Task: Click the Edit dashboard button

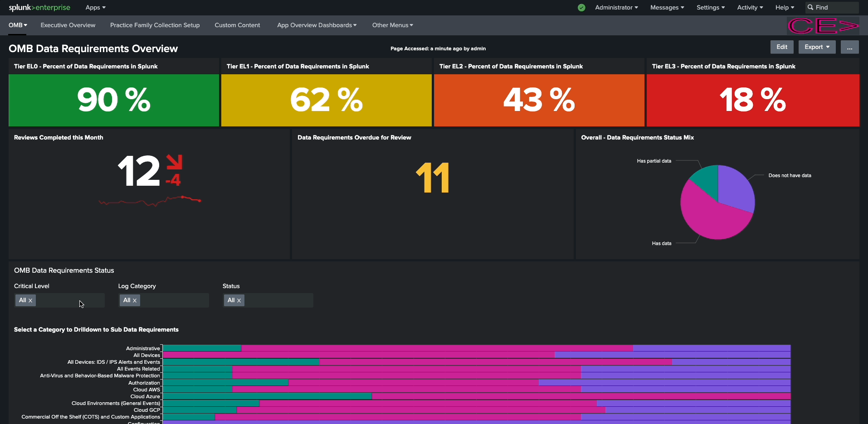Action: pyautogui.click(x=782, y=47)
